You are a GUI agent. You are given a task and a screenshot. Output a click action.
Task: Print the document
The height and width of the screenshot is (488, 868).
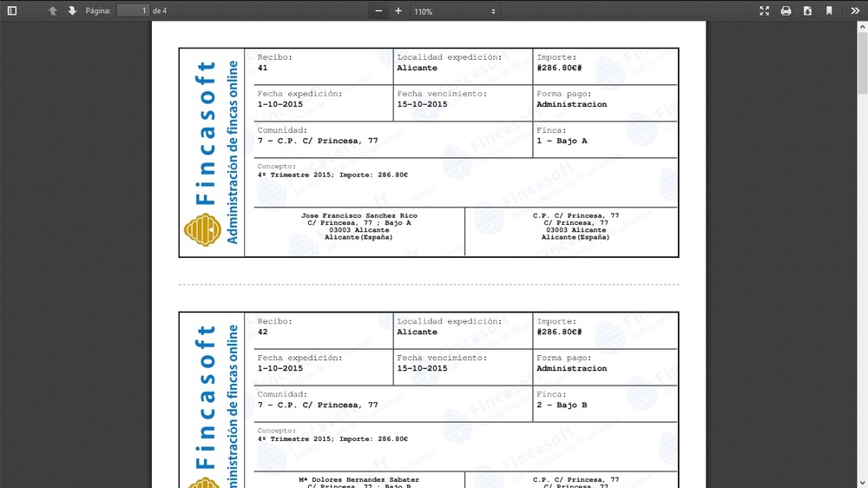(786, 10)
